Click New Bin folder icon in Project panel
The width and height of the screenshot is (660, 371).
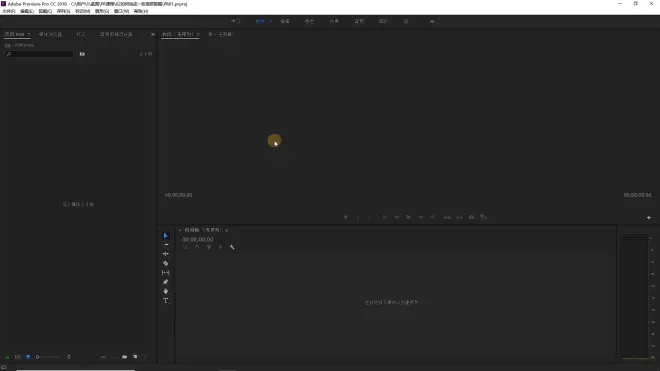(x=125, y=357)
